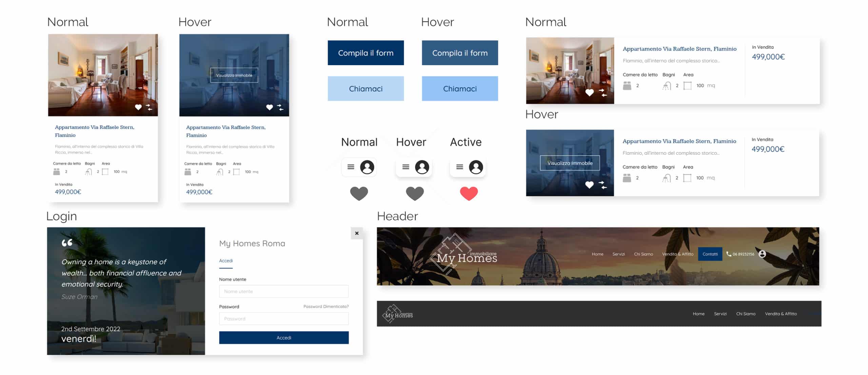This screenshot has height=375, width=868.
Task: Click the My Homes logo in the dark header bar
Action: [398, 314]
